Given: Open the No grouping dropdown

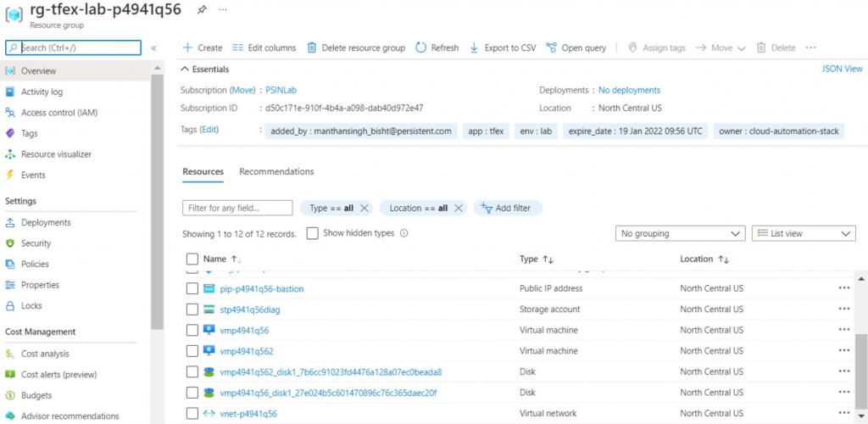Looking at the screenshot, I should pos(681,233).
